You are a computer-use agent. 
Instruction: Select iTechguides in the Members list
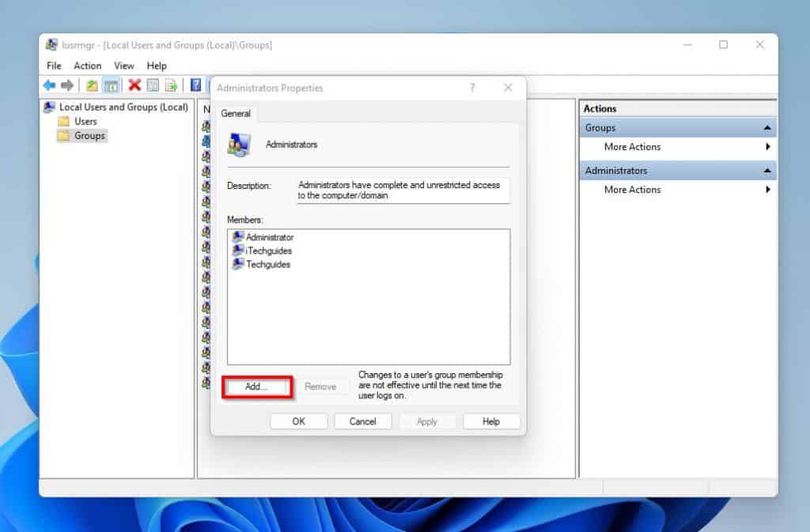point(269,251)
